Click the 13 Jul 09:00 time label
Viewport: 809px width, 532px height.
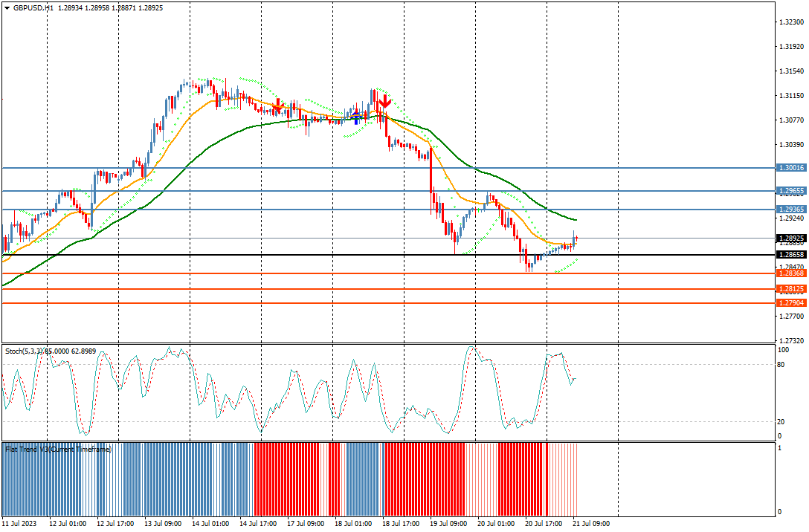coord(163,524)
